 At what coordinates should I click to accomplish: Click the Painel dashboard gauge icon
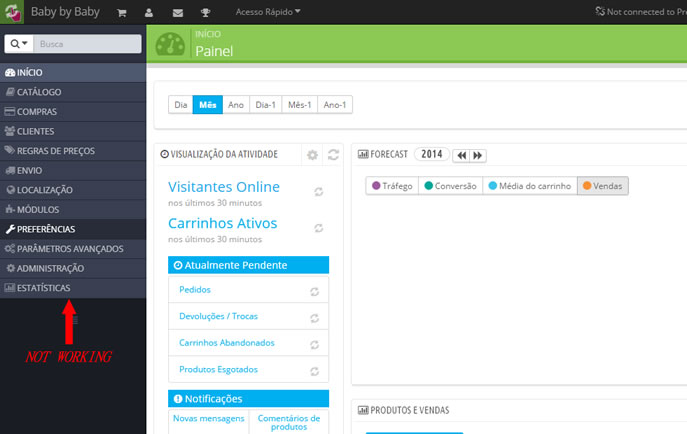click(170, 44)
